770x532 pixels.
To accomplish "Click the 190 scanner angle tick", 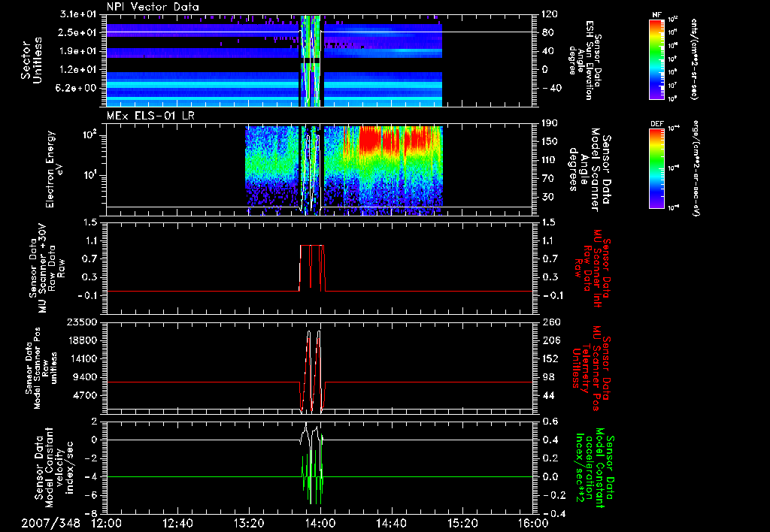I will [550, 123].
